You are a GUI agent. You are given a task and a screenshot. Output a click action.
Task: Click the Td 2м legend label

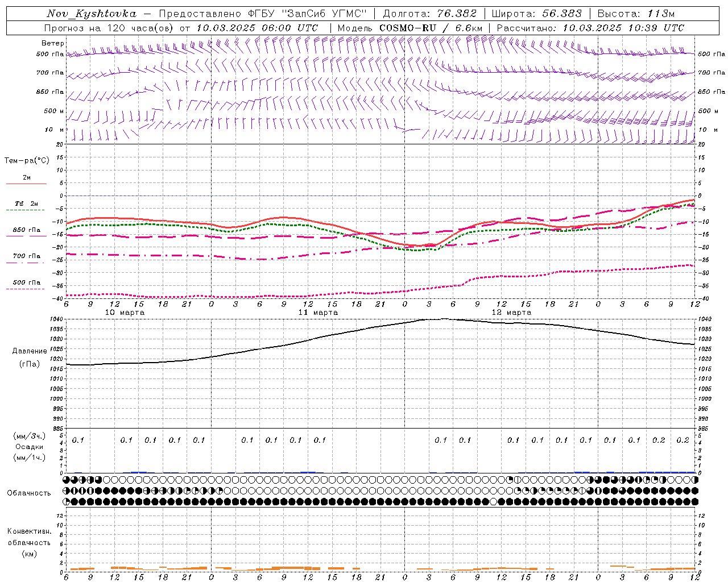click(x=26, y=203)
